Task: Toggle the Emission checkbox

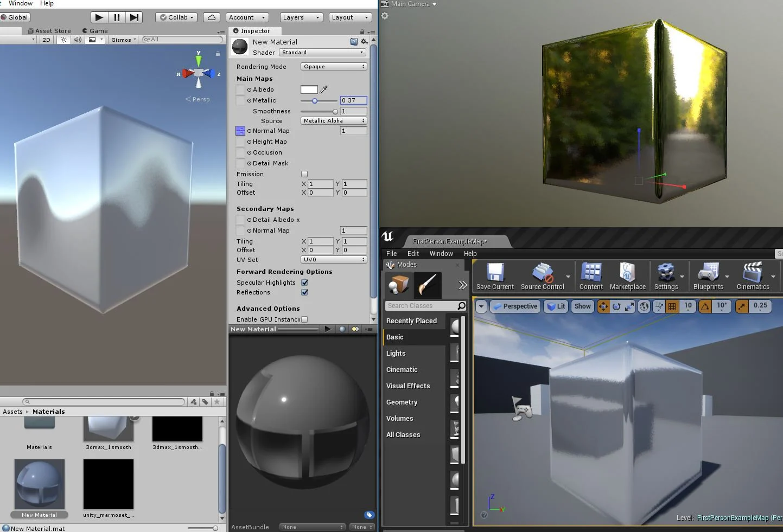Action: coord(304,174)
